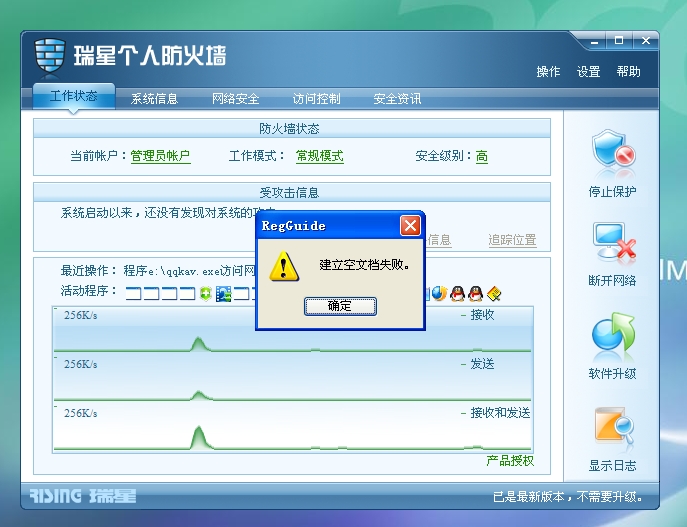This screenshot has width=687, height=527.
Task: Click the 256K/s label in 接收 graph
Action: 80,315
